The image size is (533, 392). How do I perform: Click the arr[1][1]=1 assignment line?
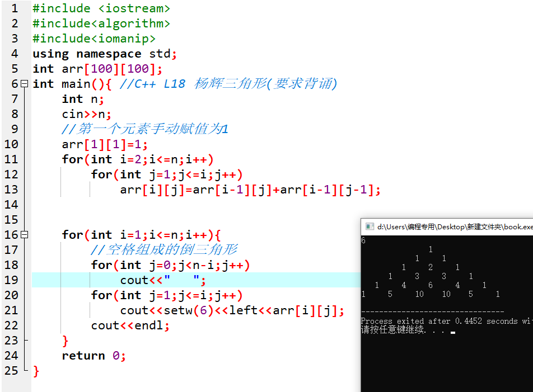(x=105, y=145)
